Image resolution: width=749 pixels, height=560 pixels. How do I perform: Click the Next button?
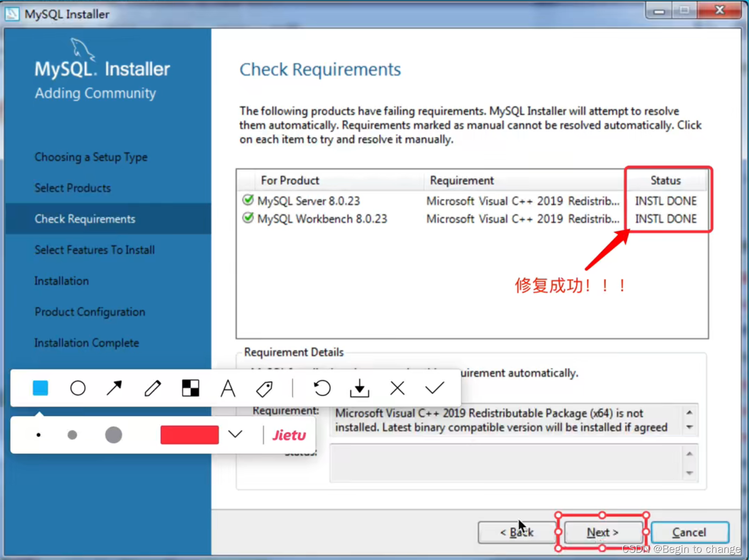click(x=603, y=532)
